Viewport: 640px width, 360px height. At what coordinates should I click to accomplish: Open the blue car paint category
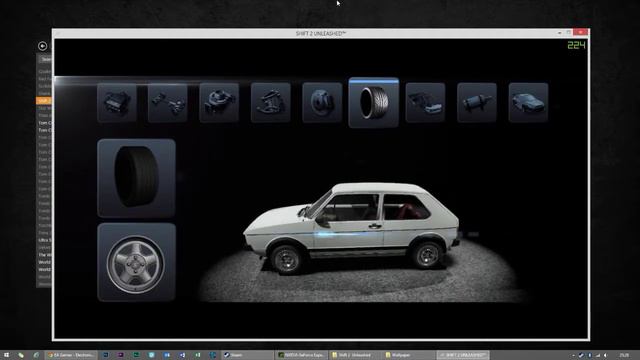528,102
